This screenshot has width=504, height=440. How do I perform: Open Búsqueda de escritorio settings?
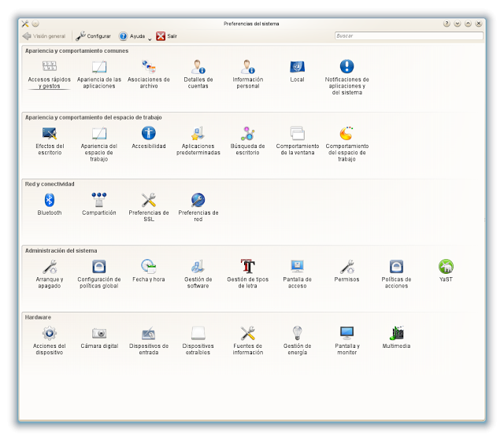(247, 135)
